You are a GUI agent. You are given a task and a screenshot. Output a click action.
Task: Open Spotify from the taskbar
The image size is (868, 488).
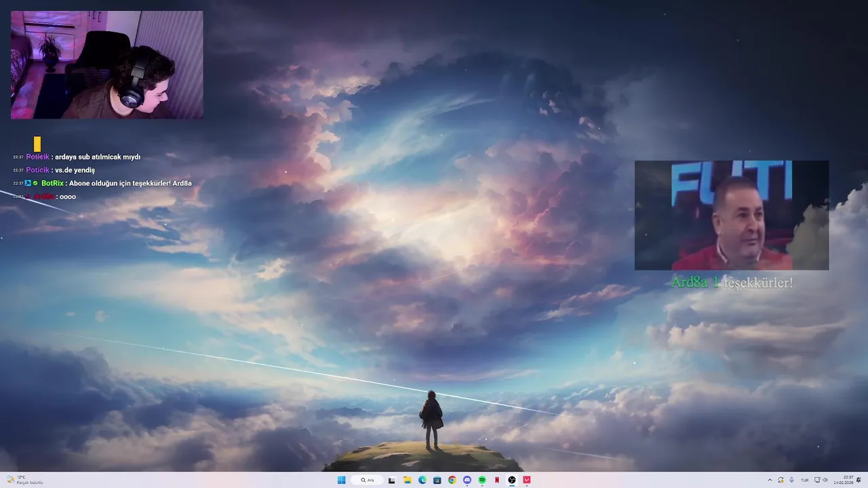tap(482, 480)
